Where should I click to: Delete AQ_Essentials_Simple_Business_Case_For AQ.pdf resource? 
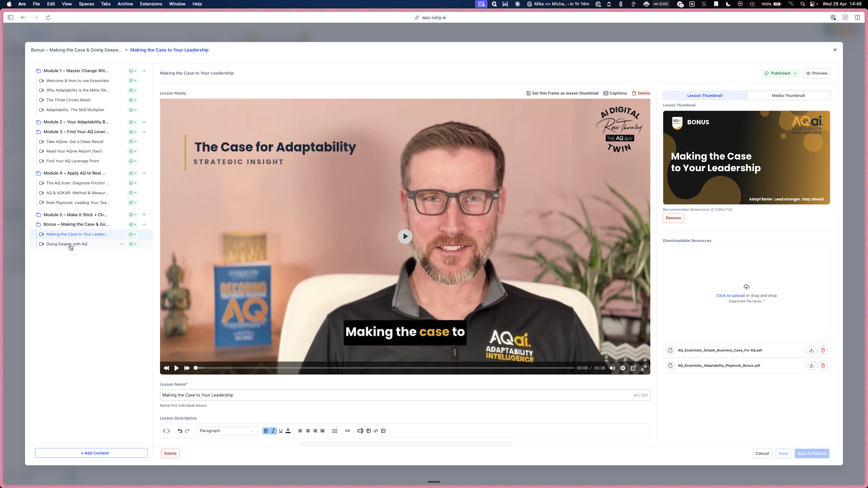point(823,350)
